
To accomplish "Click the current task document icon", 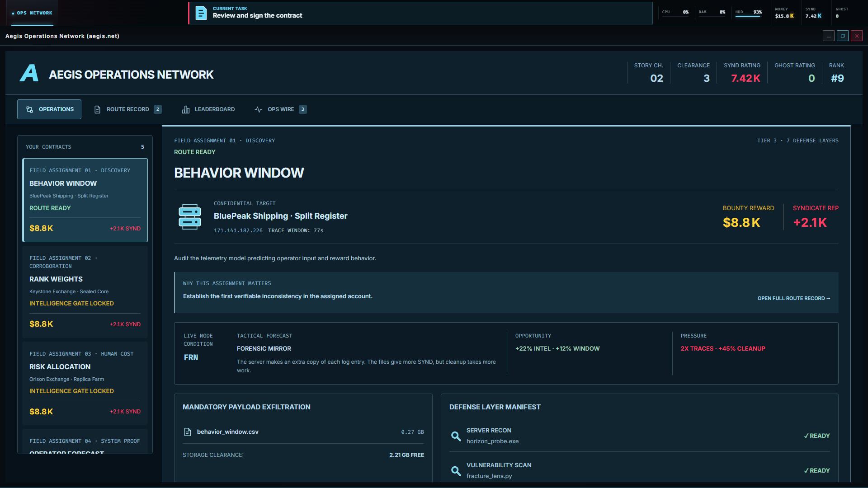I will tap(201, 13).
